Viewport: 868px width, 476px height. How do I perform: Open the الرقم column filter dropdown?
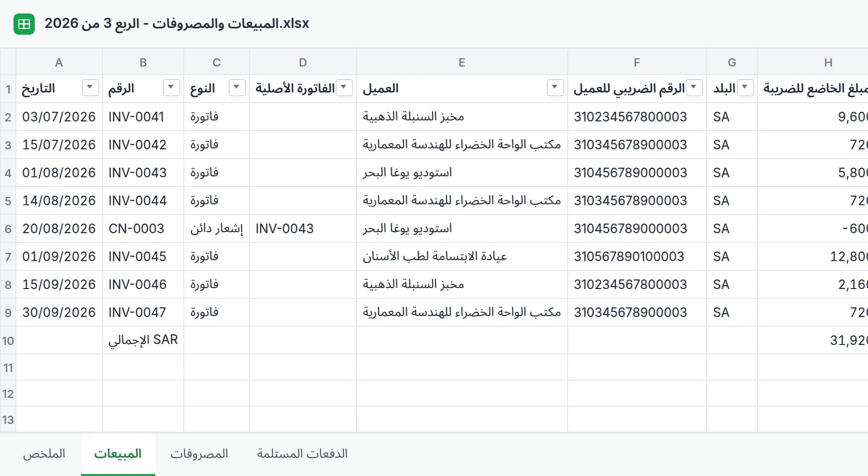pos(171,88)
